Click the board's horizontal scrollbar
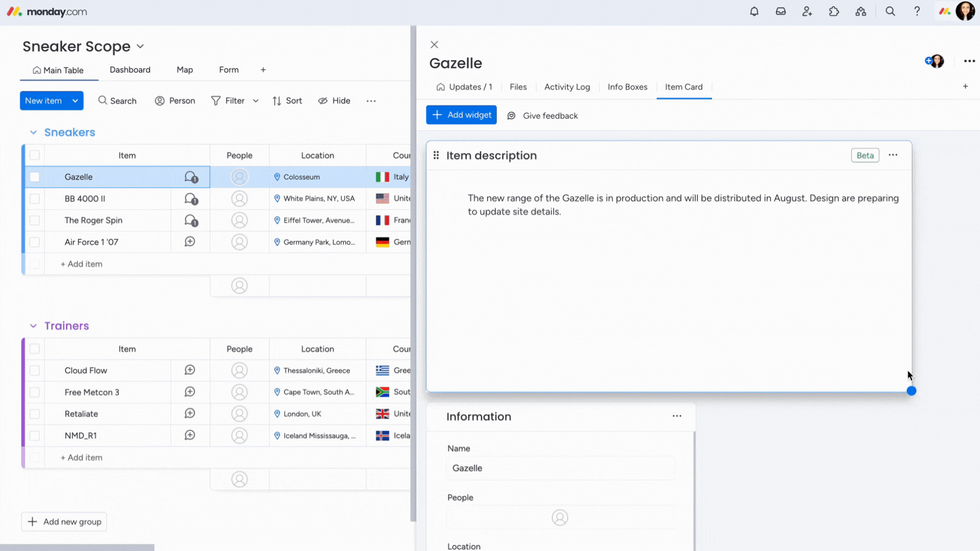The height and width of the screenshot is (551, 980). 77,547
